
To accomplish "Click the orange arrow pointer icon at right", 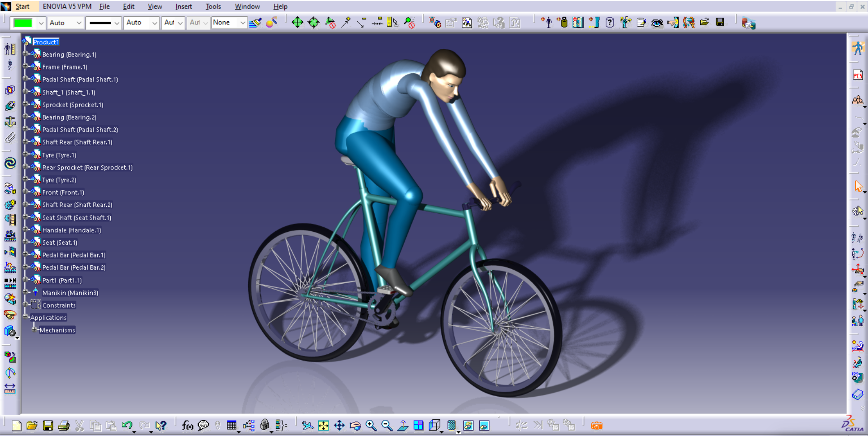I will [x=858, y=186].
